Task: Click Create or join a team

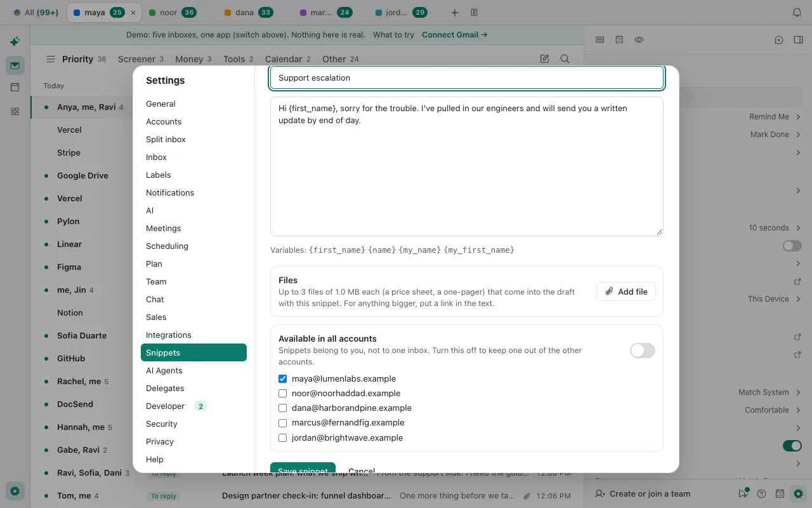Action: pos(643,493)
